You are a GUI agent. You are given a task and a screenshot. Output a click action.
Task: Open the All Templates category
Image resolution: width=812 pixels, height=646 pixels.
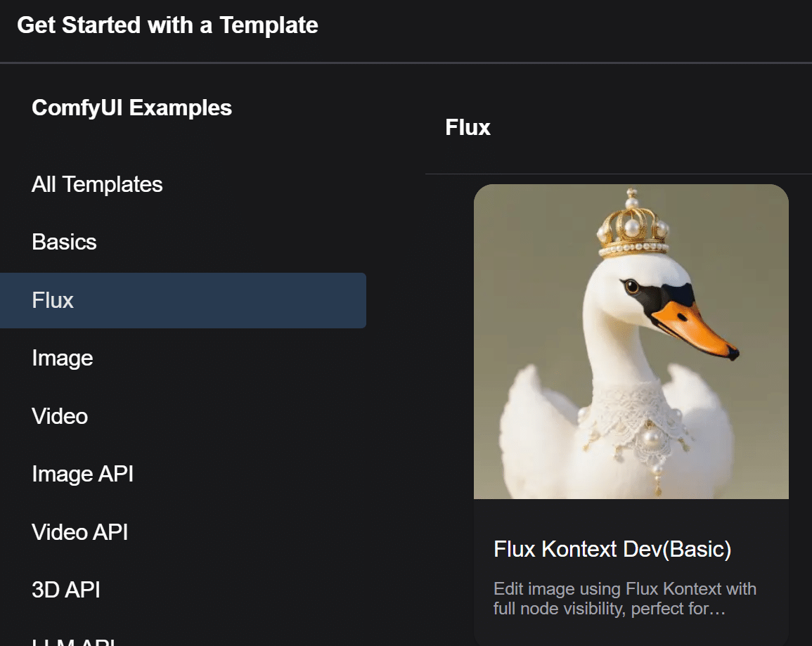(x=97, y=184)
